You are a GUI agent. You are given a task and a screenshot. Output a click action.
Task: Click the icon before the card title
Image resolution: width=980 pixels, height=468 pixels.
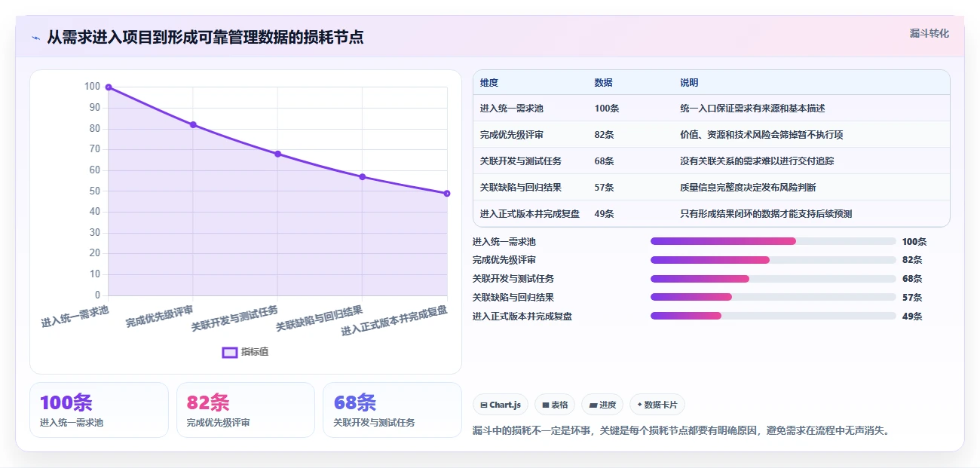point(35,38)
